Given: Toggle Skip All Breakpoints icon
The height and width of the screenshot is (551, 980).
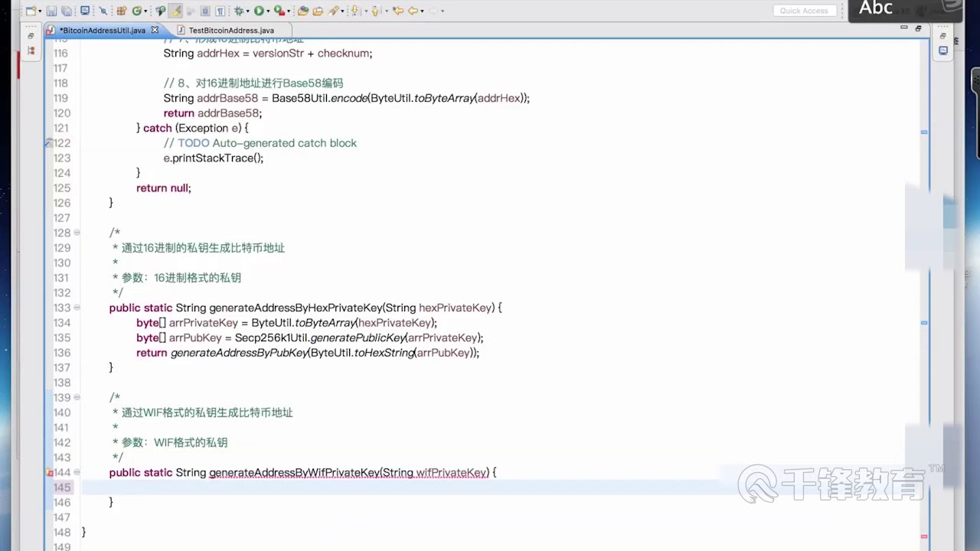Looking at the screenshot, I should point(103,11).
